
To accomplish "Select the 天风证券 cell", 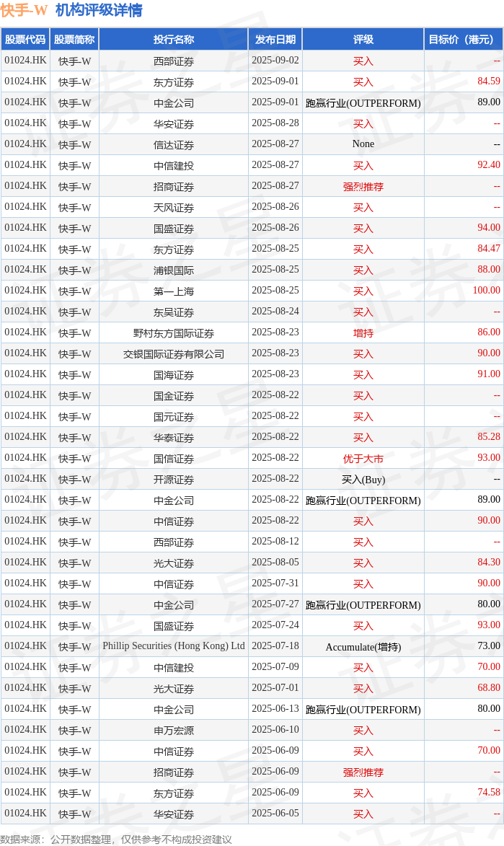I will pyautogui.click(x=174, y=207).
